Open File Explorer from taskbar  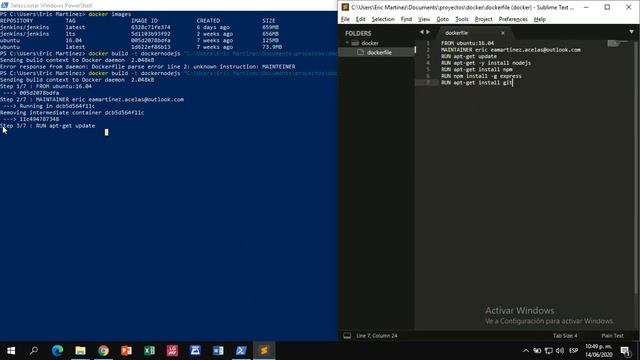(80, 351)
